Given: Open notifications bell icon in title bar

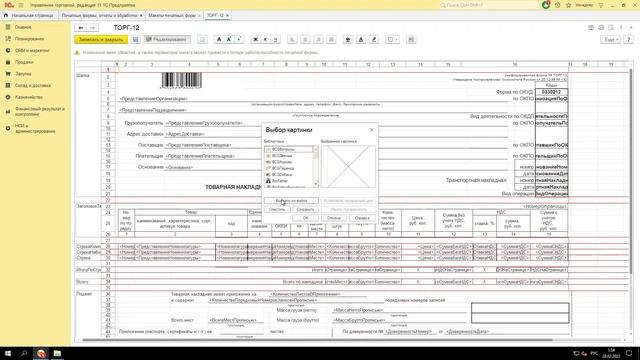Looking at the screenshot, I should tap(546, 5).
